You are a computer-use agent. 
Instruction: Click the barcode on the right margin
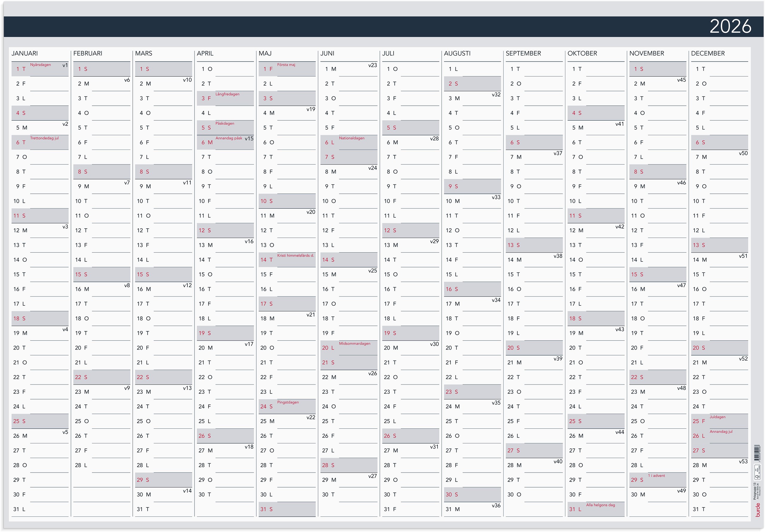pyautogui.click(x=757, y=453)
